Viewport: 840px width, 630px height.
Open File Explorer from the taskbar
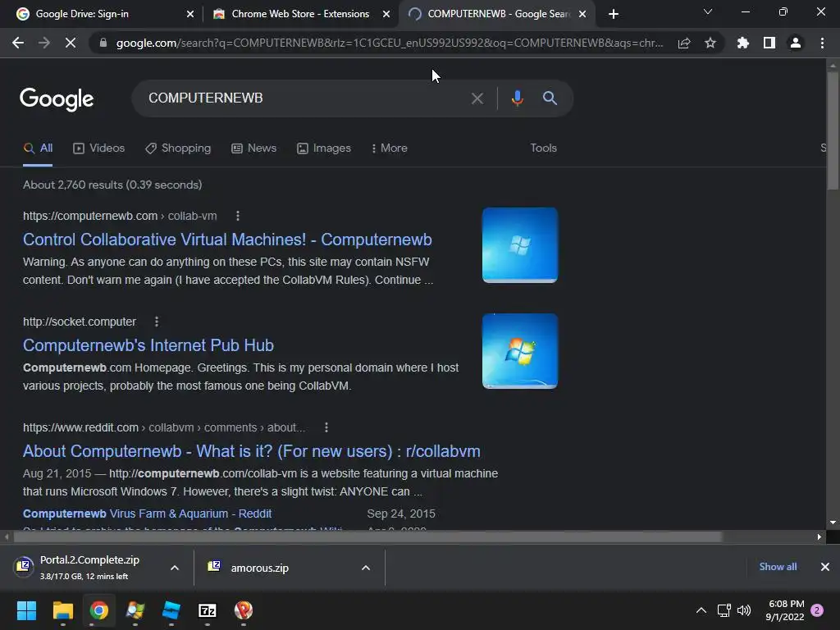click(x=62, y=610)
